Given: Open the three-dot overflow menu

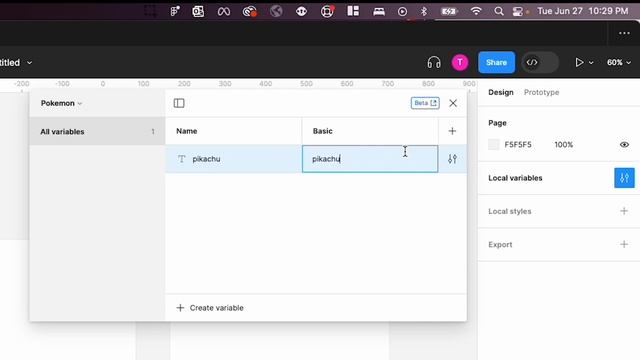Looking at the screenshot, I should pos(624,33).
